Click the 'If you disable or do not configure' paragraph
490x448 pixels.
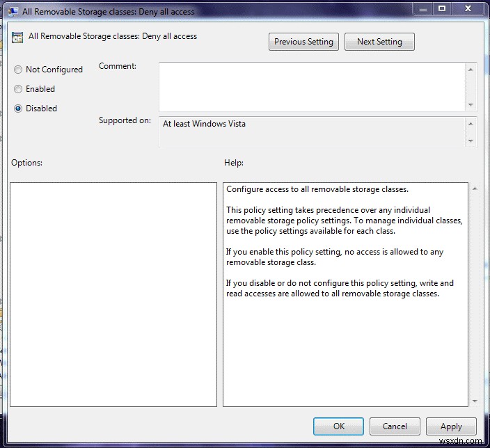click(340, 288)
